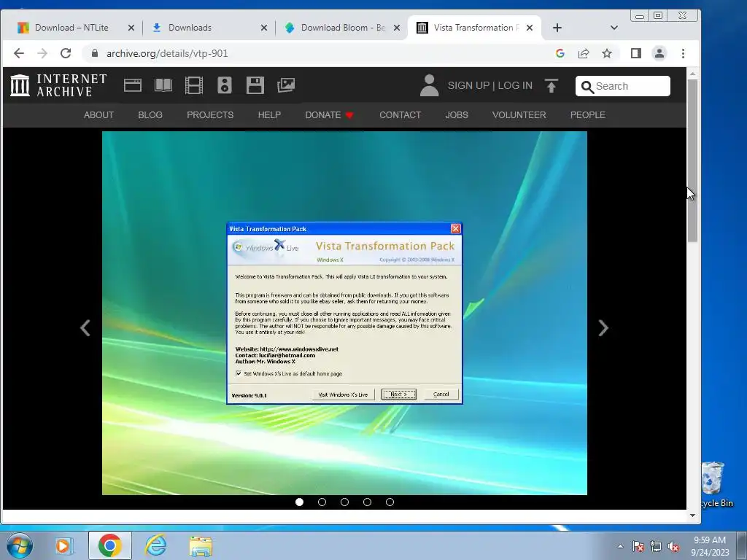
Task: Open the PROJECTS menu item
Action: click(x=210, y=114)
